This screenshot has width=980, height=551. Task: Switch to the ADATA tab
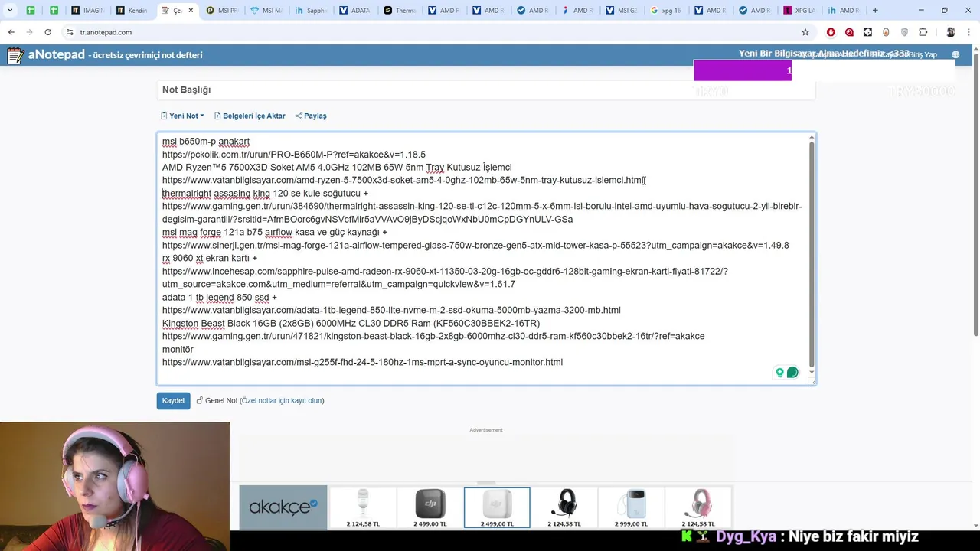coord(355,11)
